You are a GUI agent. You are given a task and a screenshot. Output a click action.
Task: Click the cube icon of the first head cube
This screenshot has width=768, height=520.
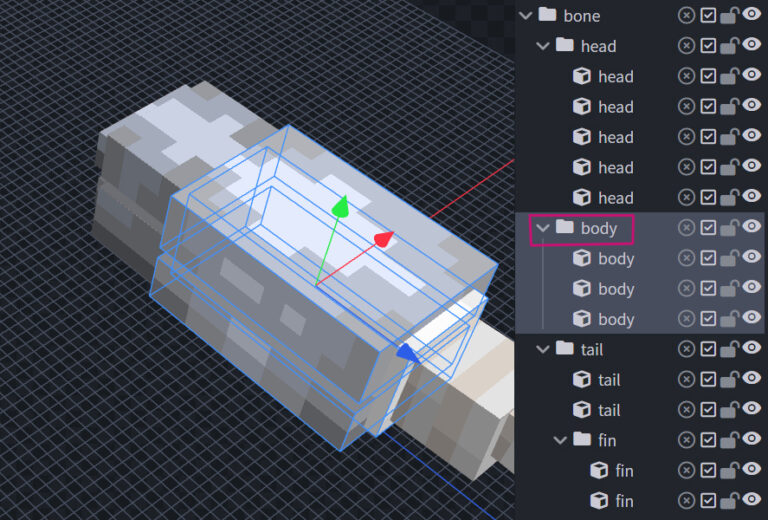tap(581, 76)
